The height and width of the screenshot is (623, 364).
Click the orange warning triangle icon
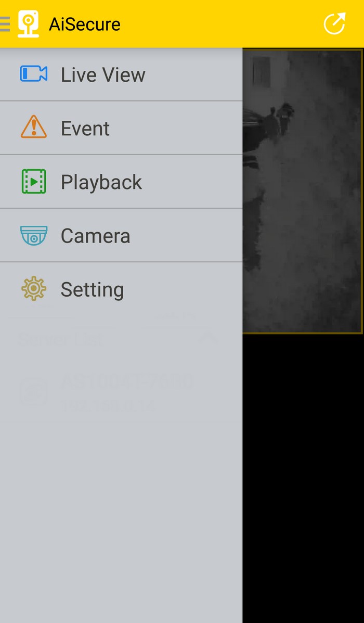(x=34, y=127)
